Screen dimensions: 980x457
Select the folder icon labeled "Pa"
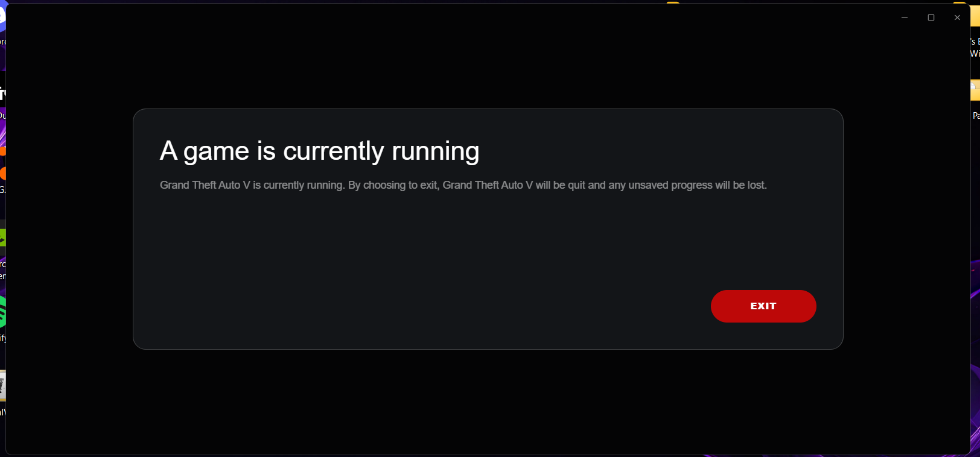(975, 90)
